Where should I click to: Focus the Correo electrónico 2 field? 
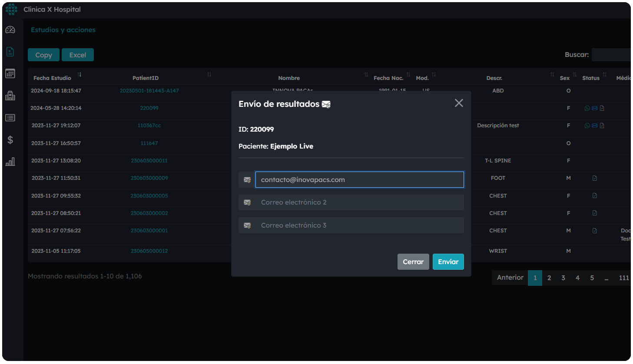point(360,202)
